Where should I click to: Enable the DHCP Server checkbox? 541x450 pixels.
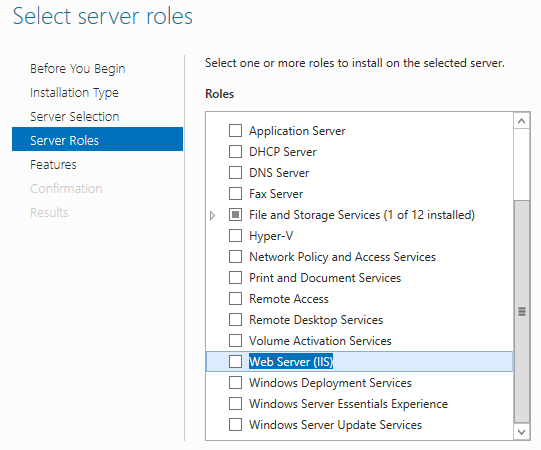235,152
